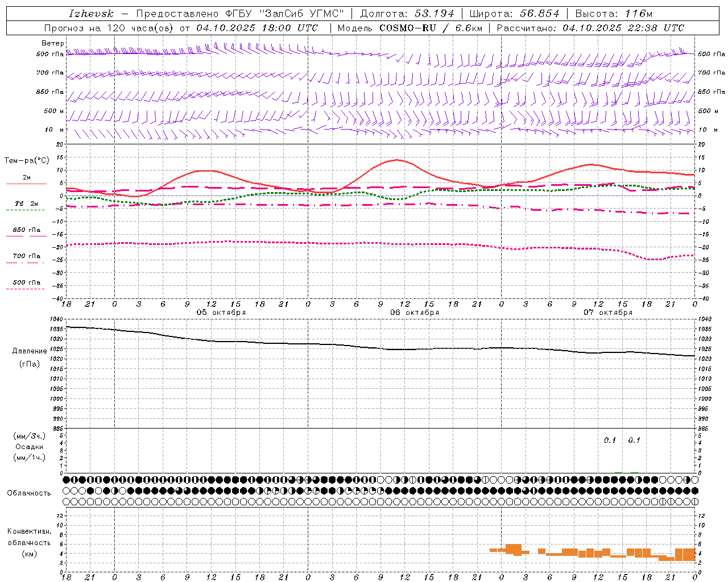Click the 10 м wind level label on left
The width and height of the screenshot is (728, 582).
coord(55,130)
